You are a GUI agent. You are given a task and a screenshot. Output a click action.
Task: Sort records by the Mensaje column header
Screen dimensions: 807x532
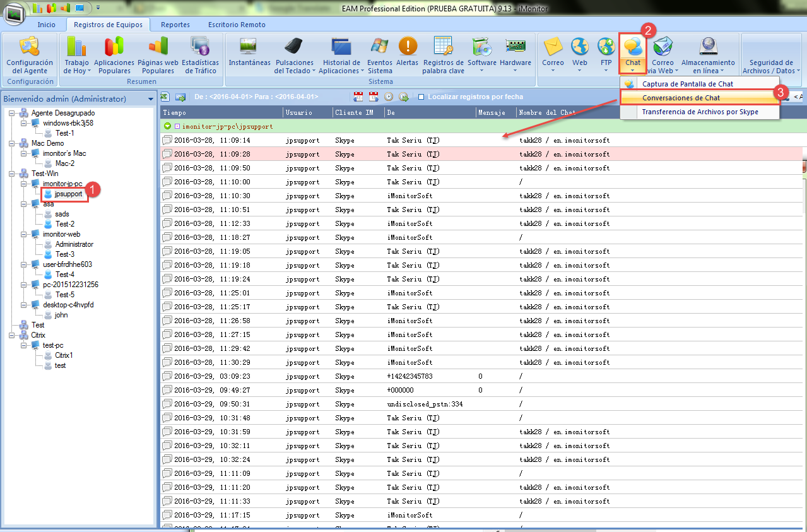click(x=496, y=112)
